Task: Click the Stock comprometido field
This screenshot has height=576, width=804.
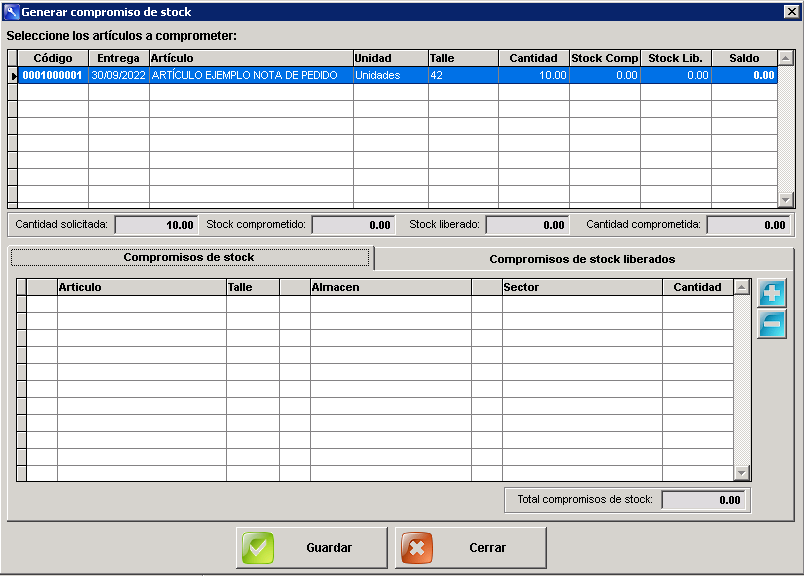Action: point(353,225)
